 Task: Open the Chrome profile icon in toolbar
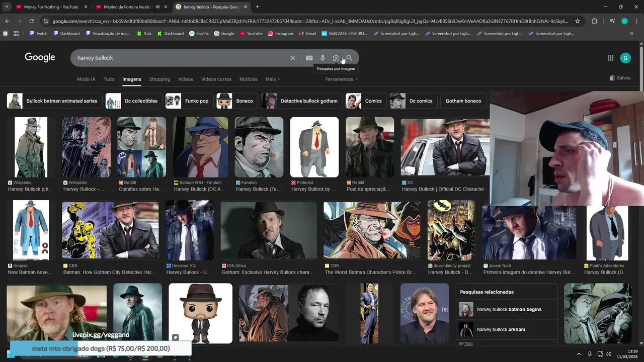tap(624, 21)
